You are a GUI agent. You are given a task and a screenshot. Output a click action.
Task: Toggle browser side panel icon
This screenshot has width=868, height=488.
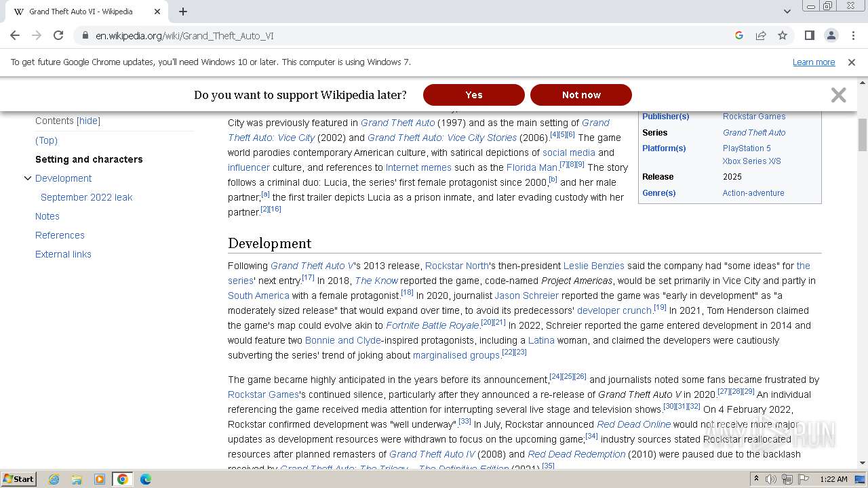809,35
